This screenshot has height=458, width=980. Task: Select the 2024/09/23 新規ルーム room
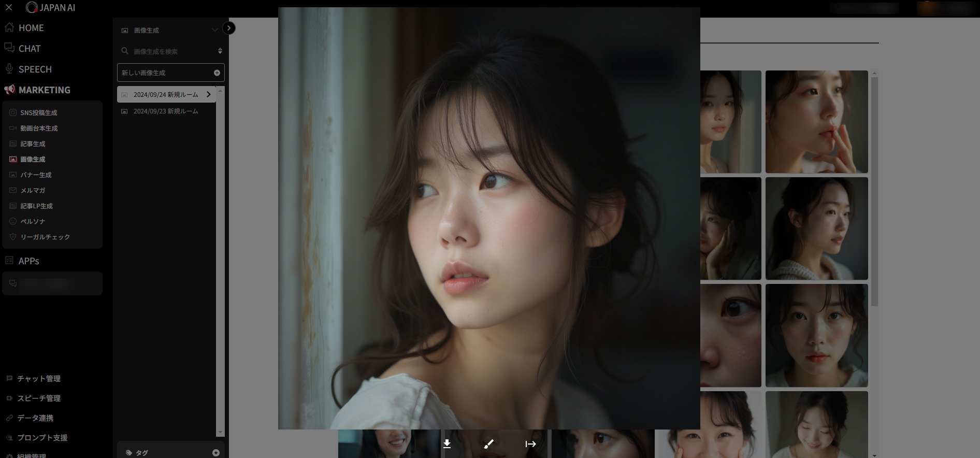pyautogui.click(x=166, y=111)
